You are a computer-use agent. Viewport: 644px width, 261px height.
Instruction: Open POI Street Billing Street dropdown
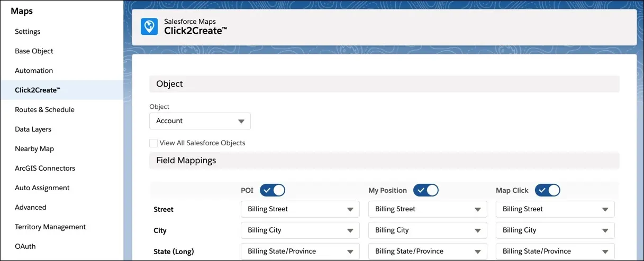tap(300, 209)
